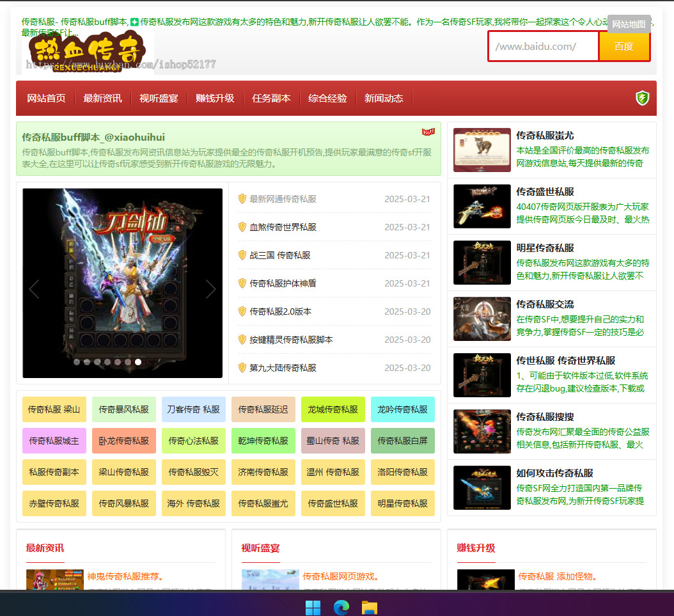Open the 刀剑仙 carousel banner image

(x=123, y=283)
